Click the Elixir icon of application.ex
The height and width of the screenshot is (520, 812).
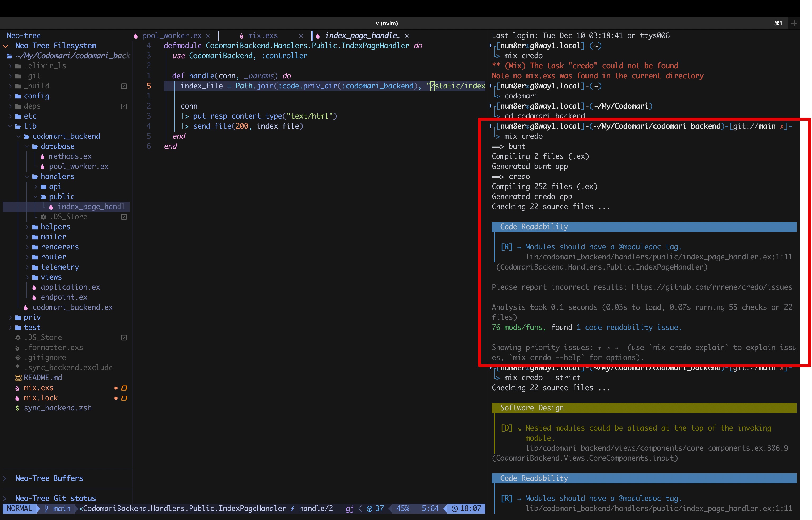pos(34,287)
